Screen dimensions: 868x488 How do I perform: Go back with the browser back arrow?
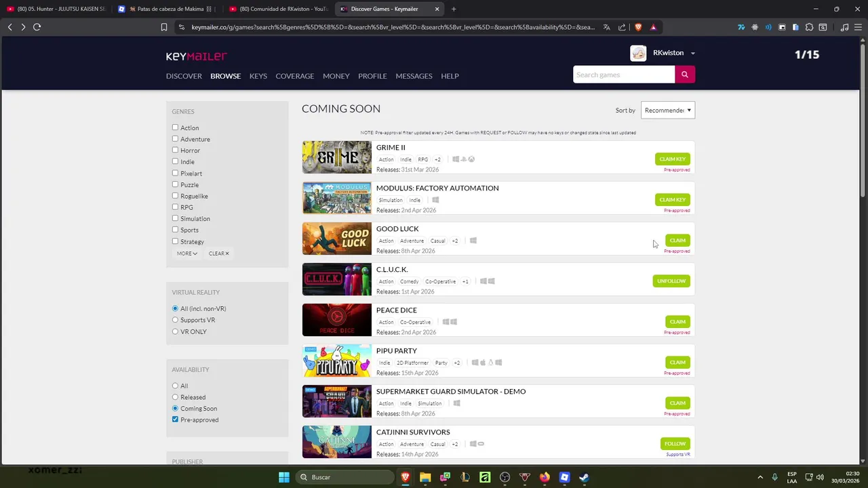pos(9,27)
